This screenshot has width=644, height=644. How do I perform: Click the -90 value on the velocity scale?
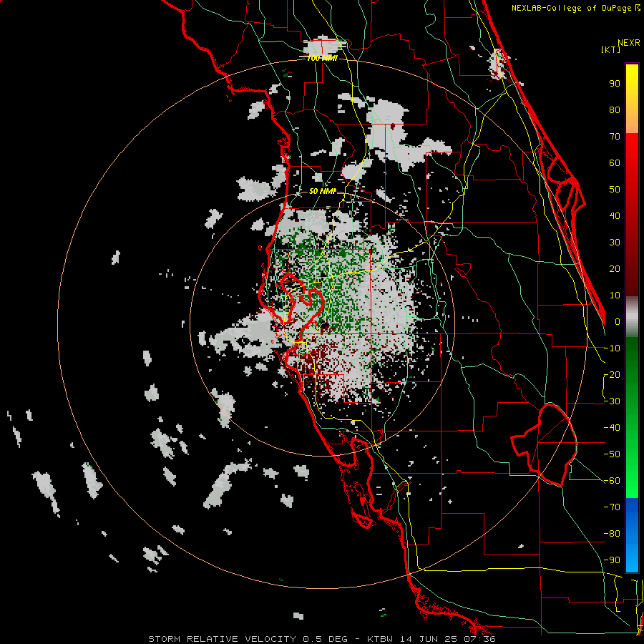[x=612, y=560]
